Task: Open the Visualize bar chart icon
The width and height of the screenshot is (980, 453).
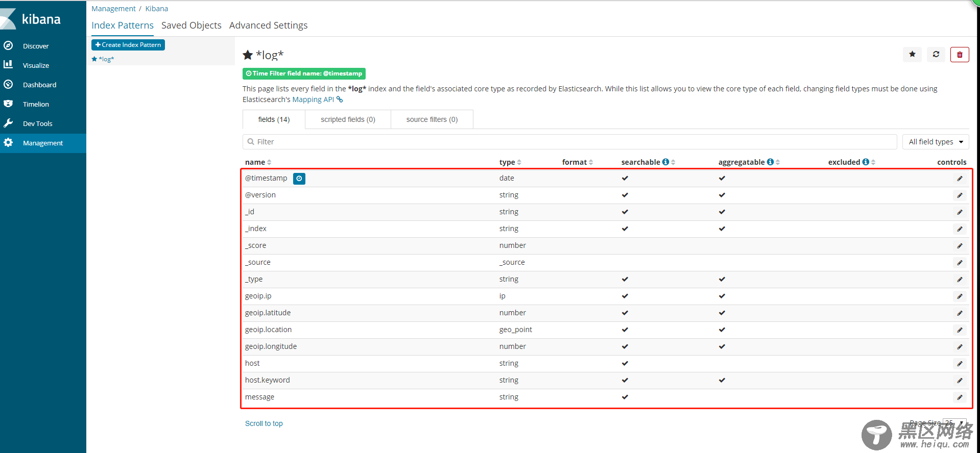Action: [x=8, y=64]
